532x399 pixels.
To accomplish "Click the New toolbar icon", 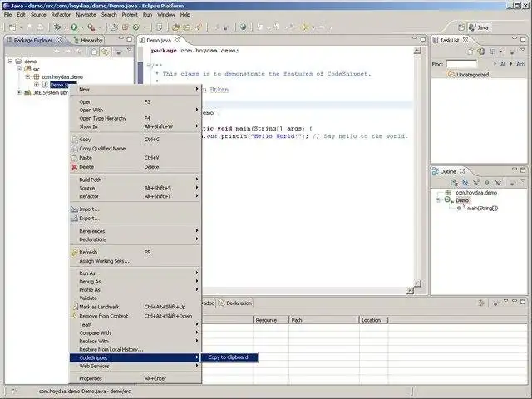I will click(12, 27).
